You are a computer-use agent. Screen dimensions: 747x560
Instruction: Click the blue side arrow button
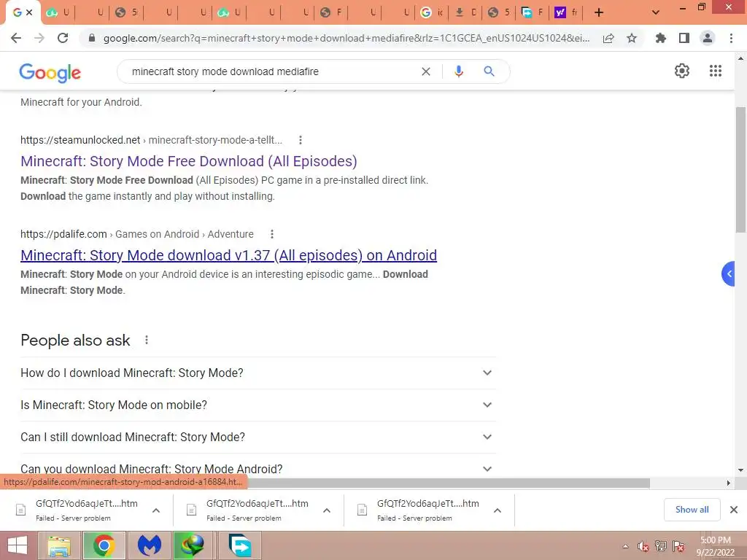[x=729, y=274]
